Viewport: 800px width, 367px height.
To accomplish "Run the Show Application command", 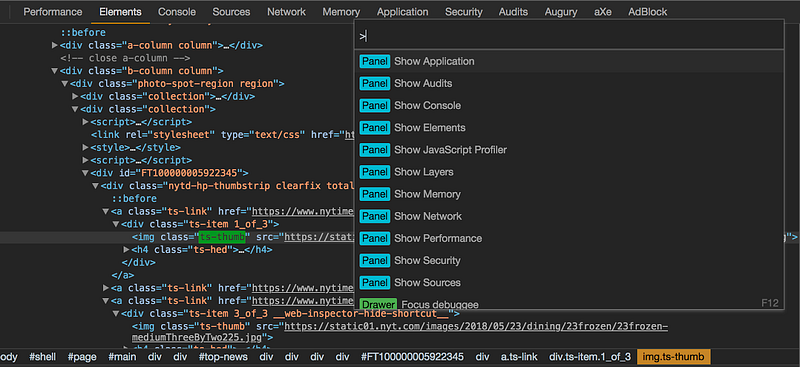I will tap(569, 61).
